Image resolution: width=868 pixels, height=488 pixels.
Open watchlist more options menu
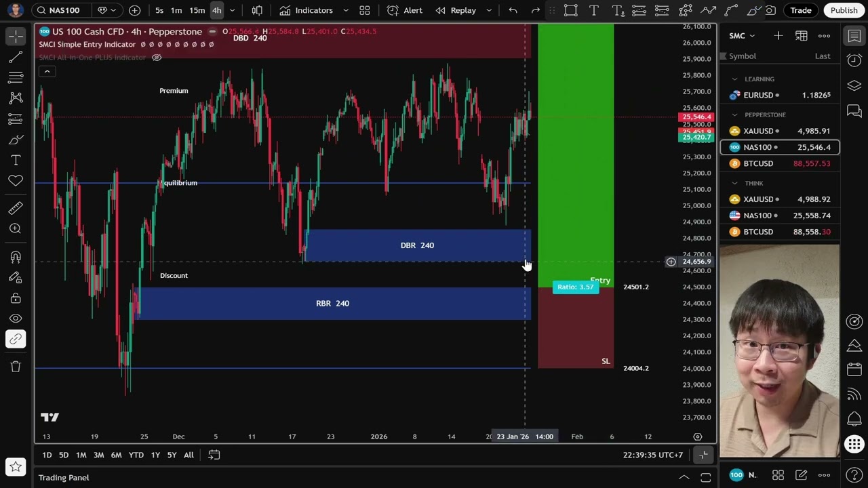(824, 36)
